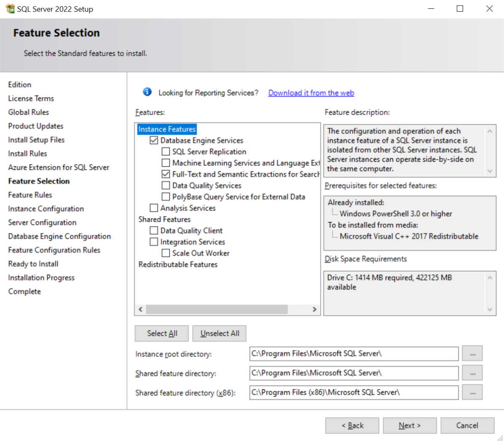This screenshot has width=504, height=441.
Task: Click the Drive C disk space text
Action: [x=389, y=282]
